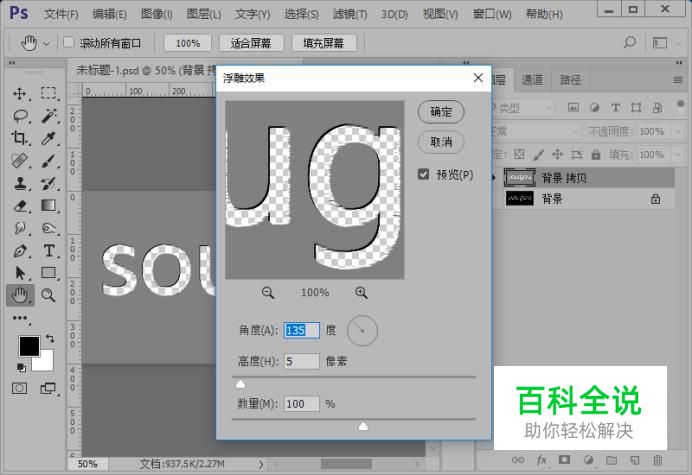Select the Hand tool in toolbox
The width and height of the screenshot is (692, 475).
20,295
